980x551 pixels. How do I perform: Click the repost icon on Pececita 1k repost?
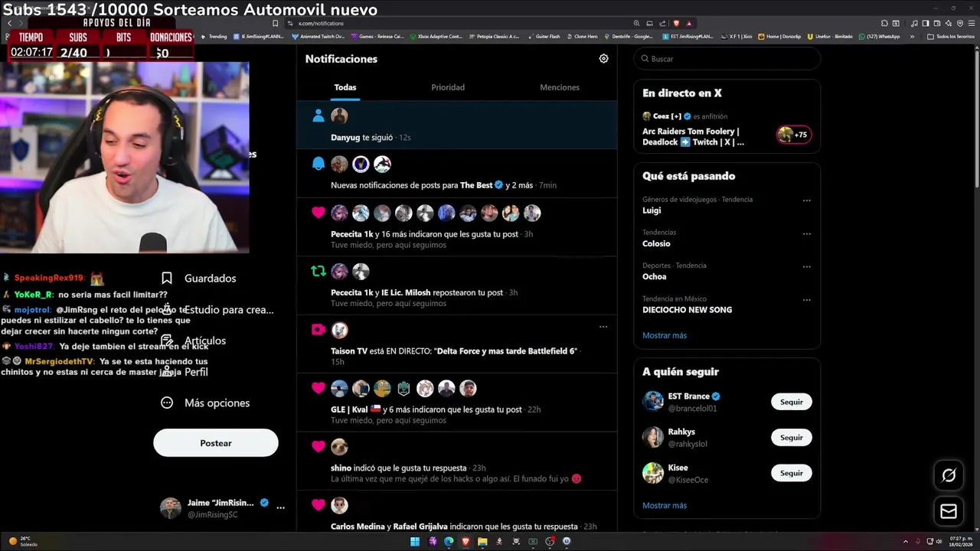point(318,271)
